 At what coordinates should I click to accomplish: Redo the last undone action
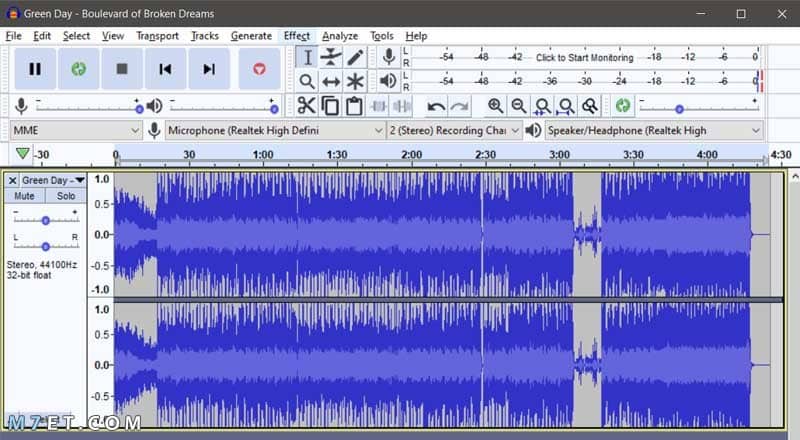click(x=460, y=106)
